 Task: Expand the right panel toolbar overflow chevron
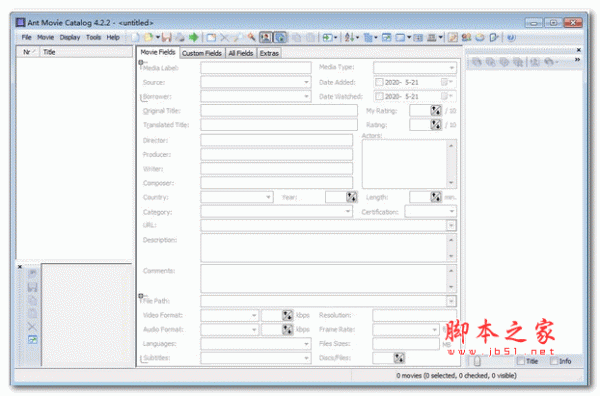577,60
